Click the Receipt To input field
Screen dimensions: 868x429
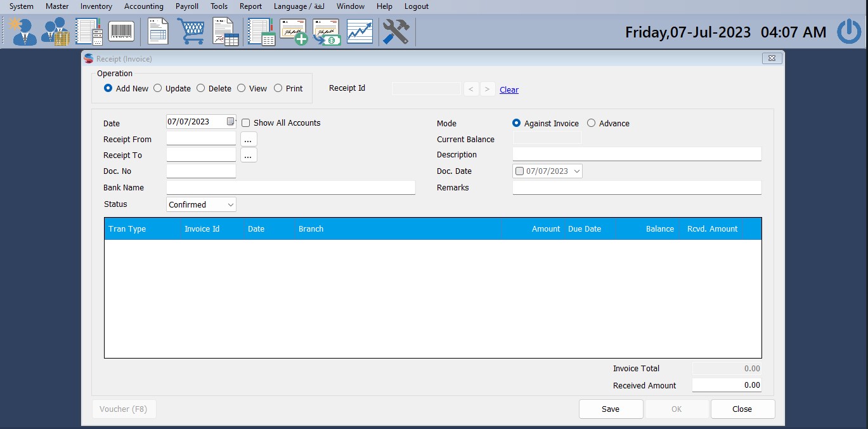click(x=201, y=155)
